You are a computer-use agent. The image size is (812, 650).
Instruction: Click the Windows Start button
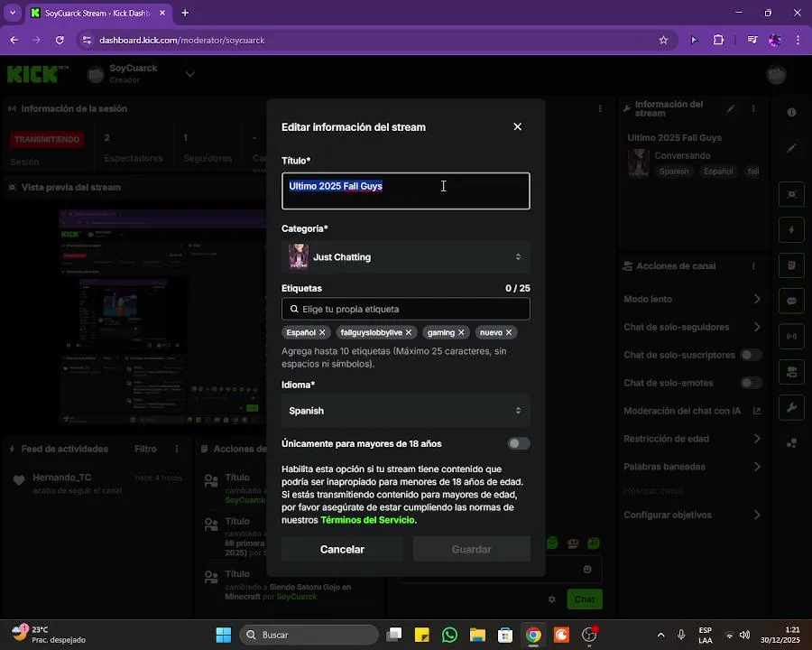[224, 635]
